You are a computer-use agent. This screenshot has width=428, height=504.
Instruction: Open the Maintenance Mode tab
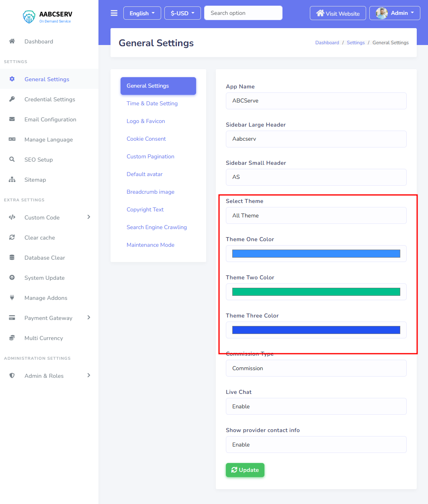[x=150, y=245]
